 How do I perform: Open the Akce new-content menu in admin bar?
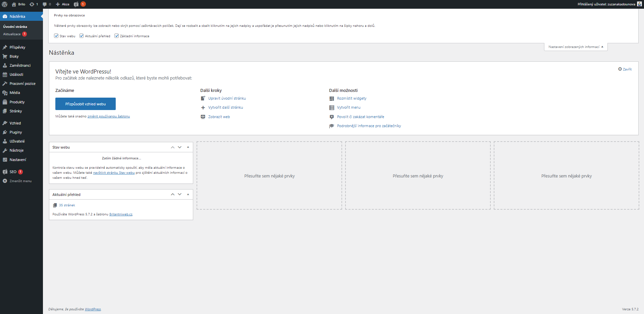63,4
